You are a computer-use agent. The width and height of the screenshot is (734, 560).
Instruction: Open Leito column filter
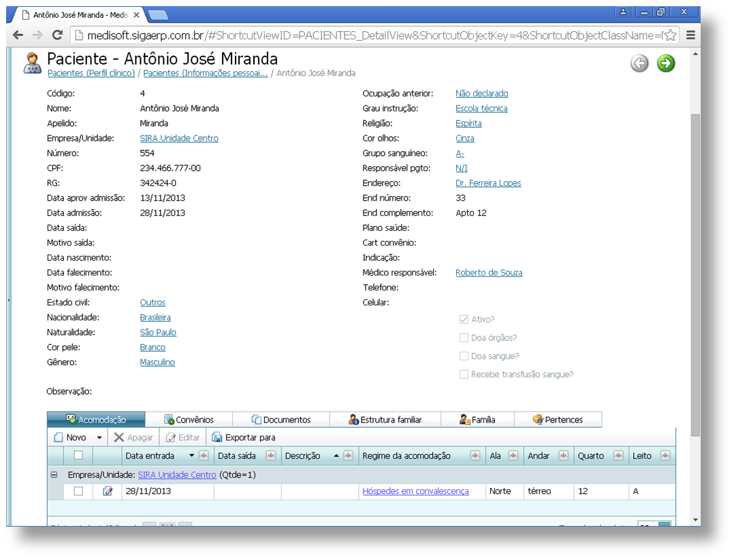pyautogui.click(x=665, y=455)
